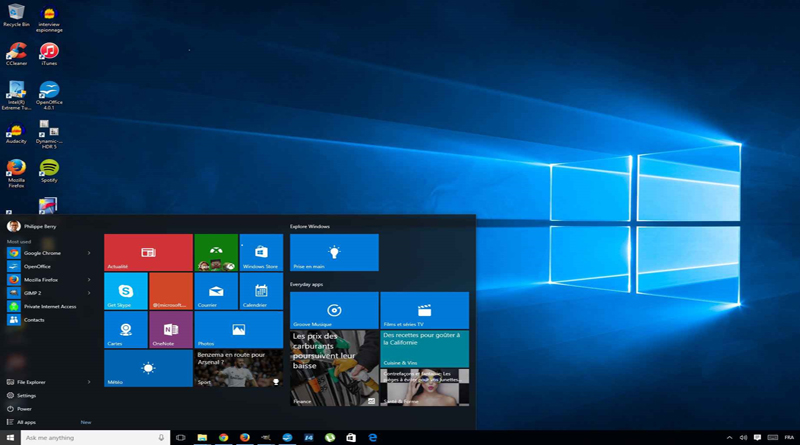Open the Finance news tile about carburants
The image size is (800, 445).
pyautogui.click(x=334, y=368)
